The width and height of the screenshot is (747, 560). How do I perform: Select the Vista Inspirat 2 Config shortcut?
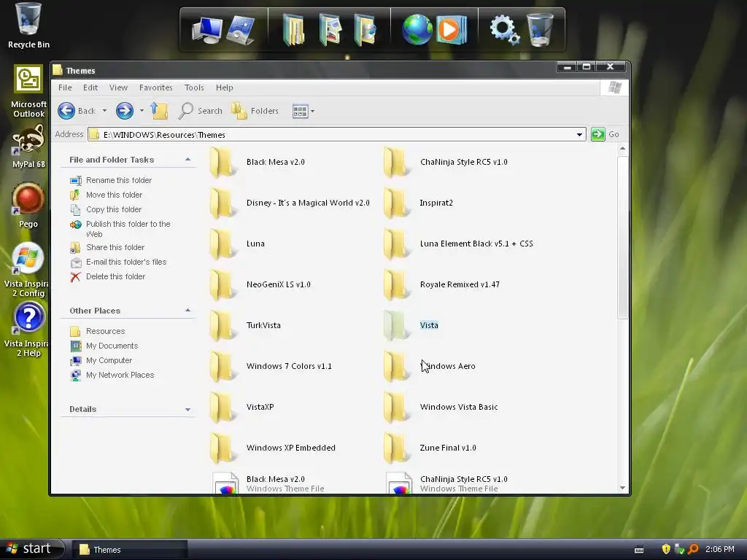[x=27, y=270]
